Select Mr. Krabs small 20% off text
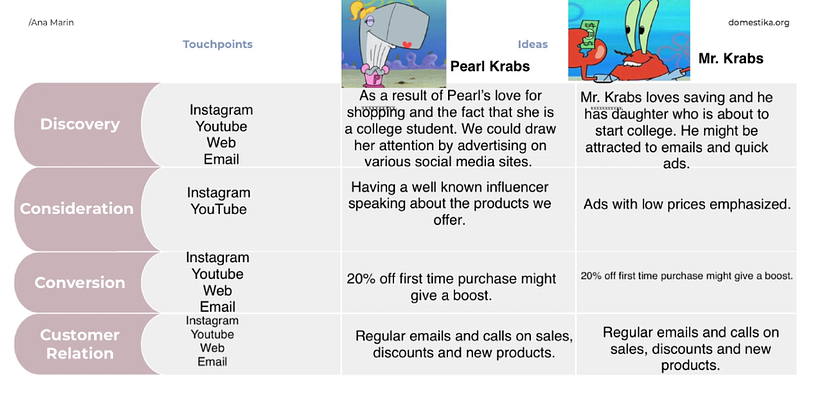Viewport: 820px width, 400px height. click(687, 276)
